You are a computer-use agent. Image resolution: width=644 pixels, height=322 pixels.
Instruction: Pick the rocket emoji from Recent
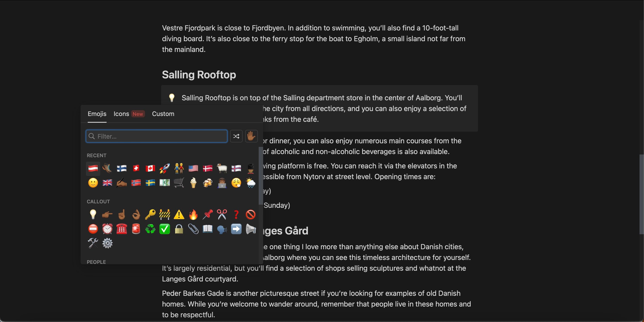click(x=164, y=168)
